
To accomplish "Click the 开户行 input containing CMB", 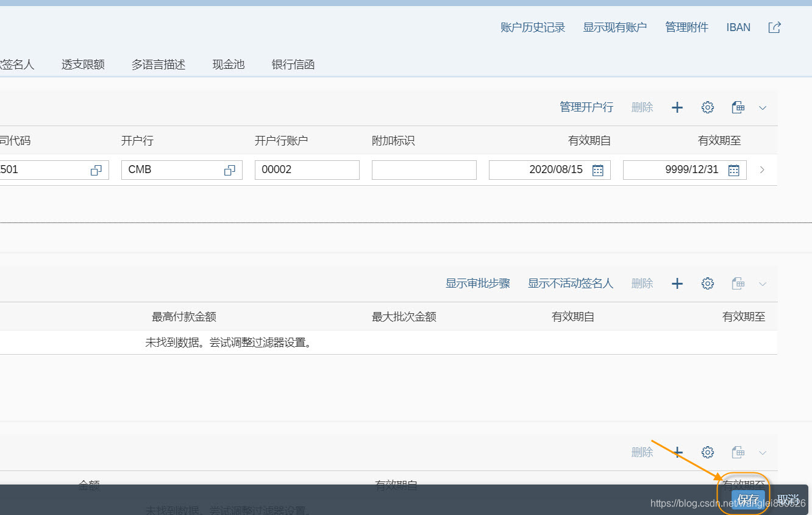I will click(x=182, y=170).
